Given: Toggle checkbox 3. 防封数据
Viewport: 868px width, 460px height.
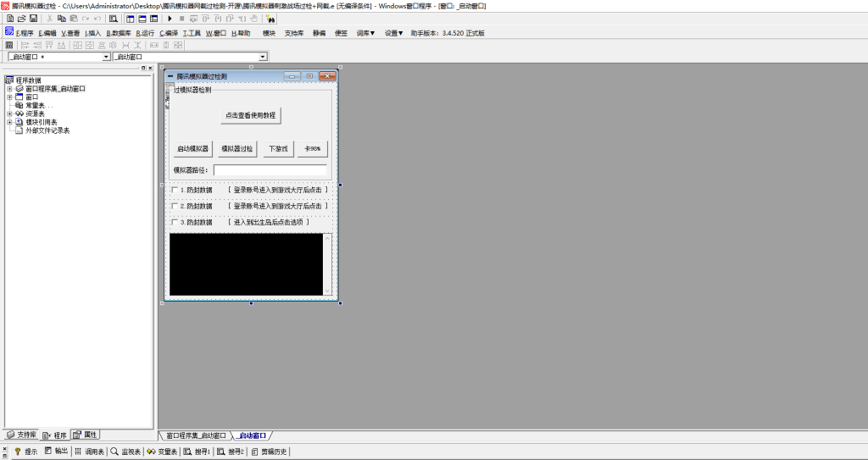Looking at the screenshot, I should tap(175, 223).
